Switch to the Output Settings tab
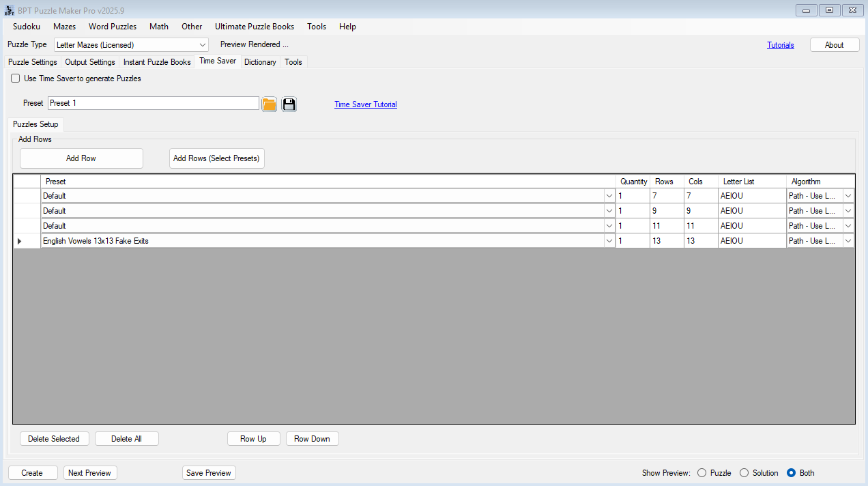The image size is (868, 486). (90, 62)
